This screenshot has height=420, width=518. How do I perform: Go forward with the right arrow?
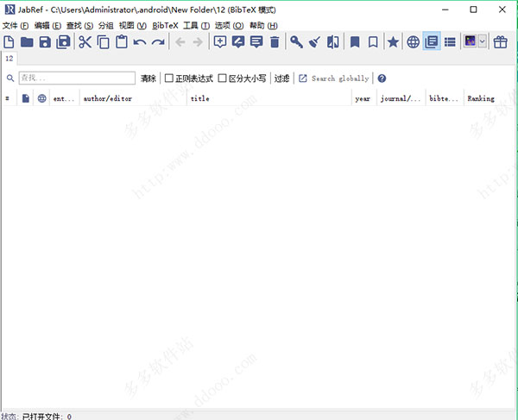(198, 42)
